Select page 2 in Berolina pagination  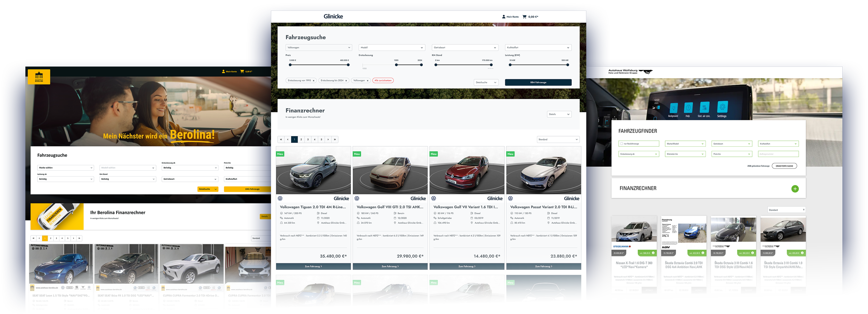(51, 238)
